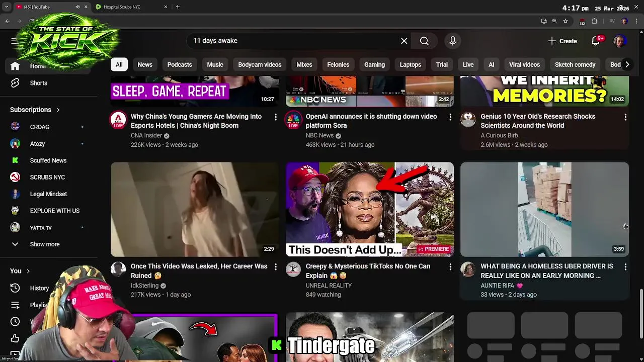The width and height of the screenshot is (644, 362).
Task: Click the magnifier search button
Action: point(424,41)
